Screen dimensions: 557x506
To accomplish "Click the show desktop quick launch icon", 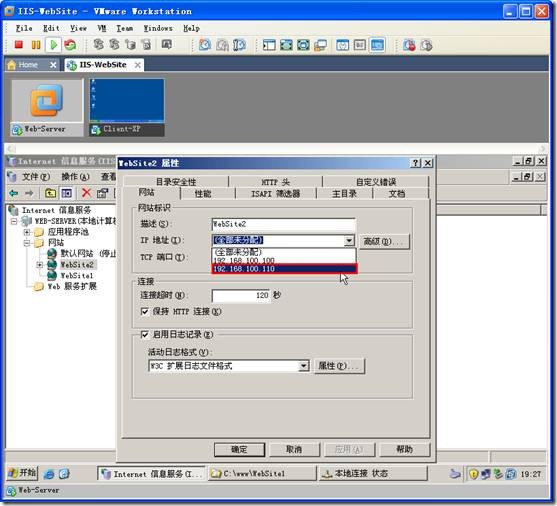I will pos(64,473).
